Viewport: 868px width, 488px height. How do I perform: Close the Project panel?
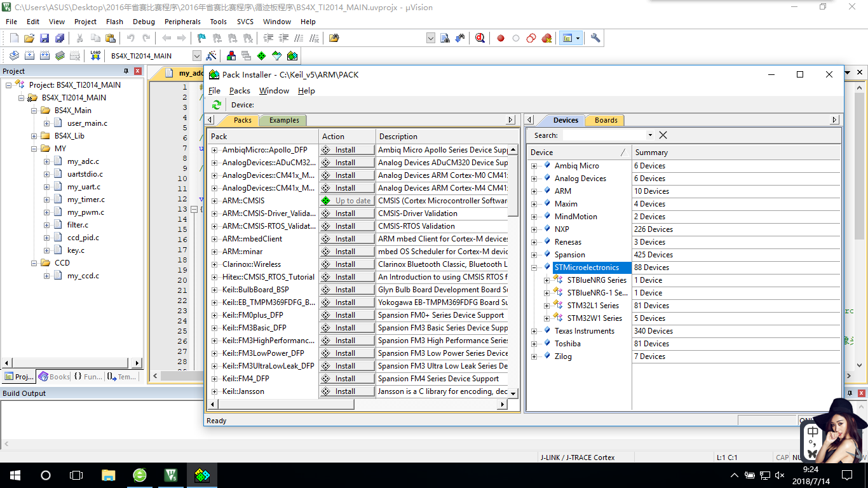point(138,71)
